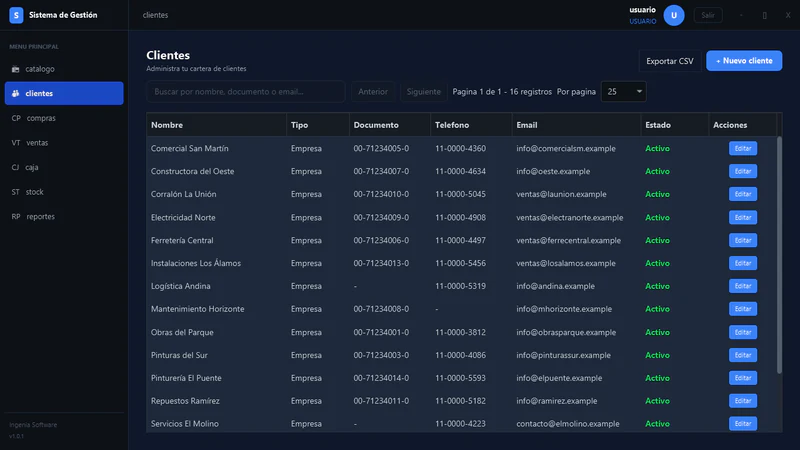Edit Corralón La Unión client
800x450 pixels.
pos(743,194)
